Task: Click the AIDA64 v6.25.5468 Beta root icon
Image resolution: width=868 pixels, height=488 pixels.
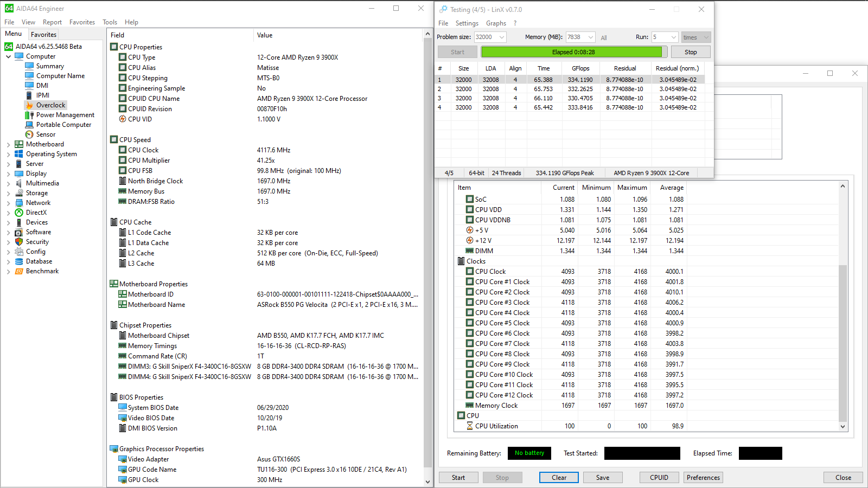Action: (x=9, y=47)
